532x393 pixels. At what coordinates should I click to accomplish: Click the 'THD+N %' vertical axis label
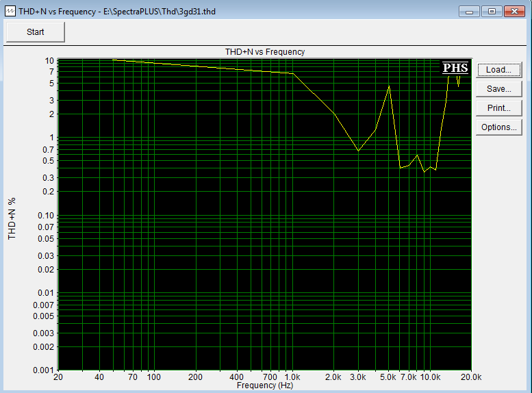12,218
